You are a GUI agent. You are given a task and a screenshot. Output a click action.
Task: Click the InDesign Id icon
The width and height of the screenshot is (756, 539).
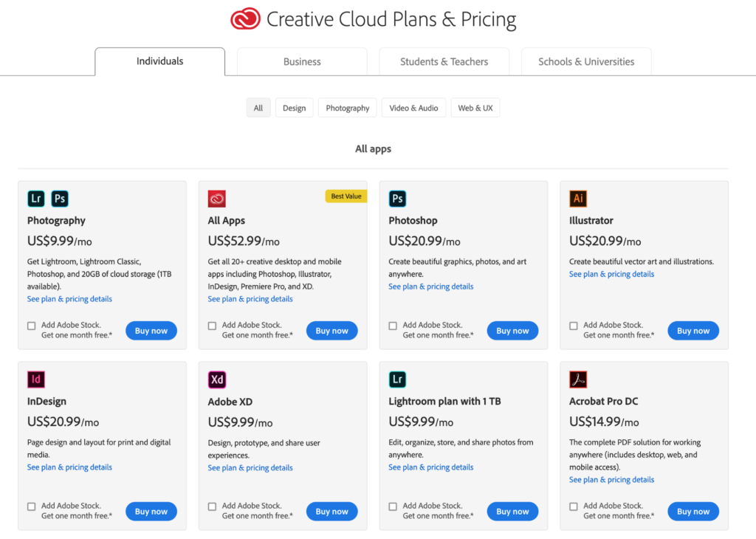[x=36, y=380]
